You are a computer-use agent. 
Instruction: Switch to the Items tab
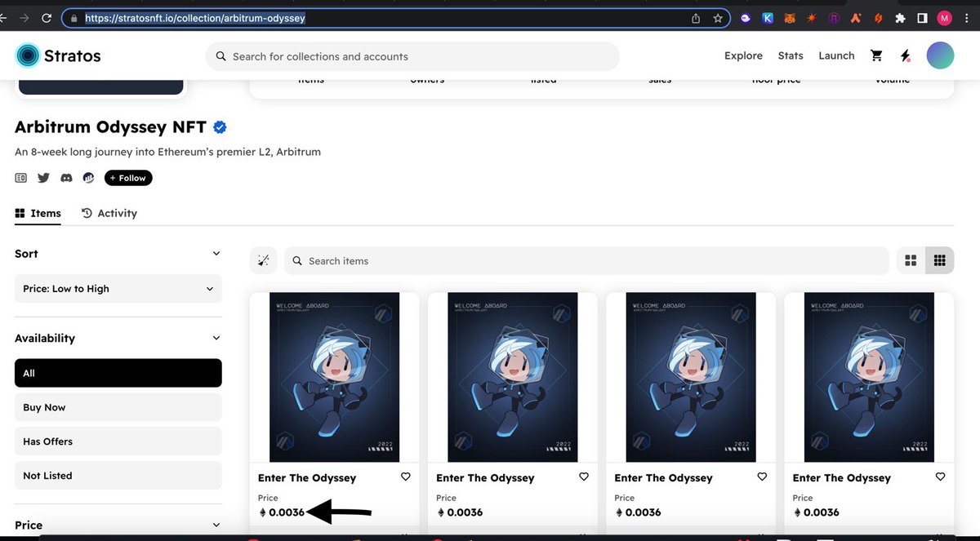tap(38, 213)
